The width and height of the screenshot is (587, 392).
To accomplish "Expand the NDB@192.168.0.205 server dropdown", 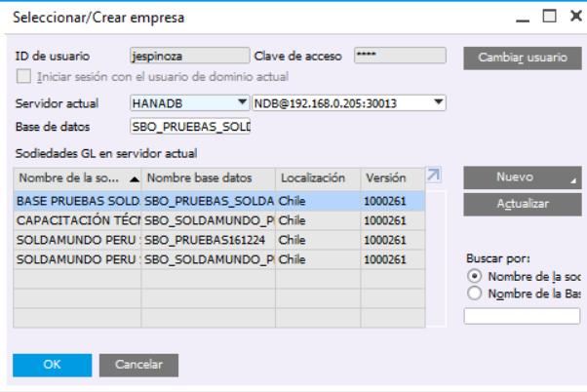I will point(439,102).
